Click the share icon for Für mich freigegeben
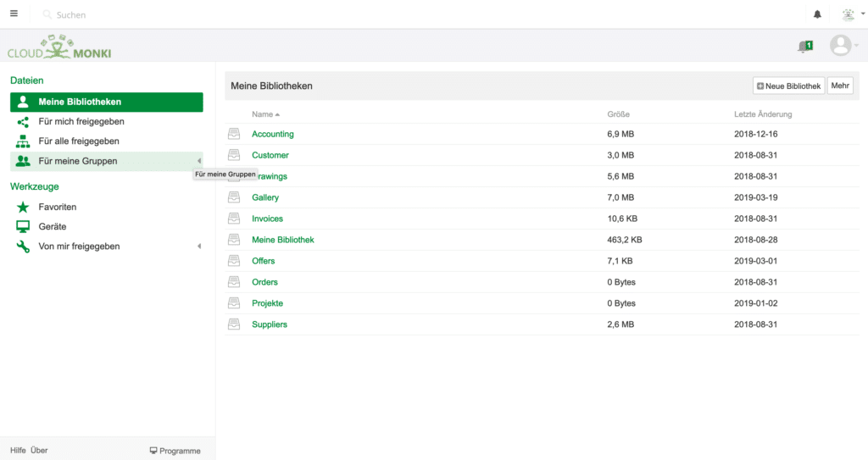This screenshot has height=460, width=868. click(x=23, y=122)
